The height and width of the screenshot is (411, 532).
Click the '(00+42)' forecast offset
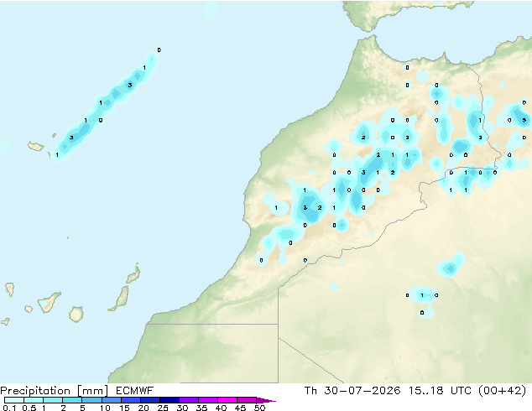coord(503,391)
